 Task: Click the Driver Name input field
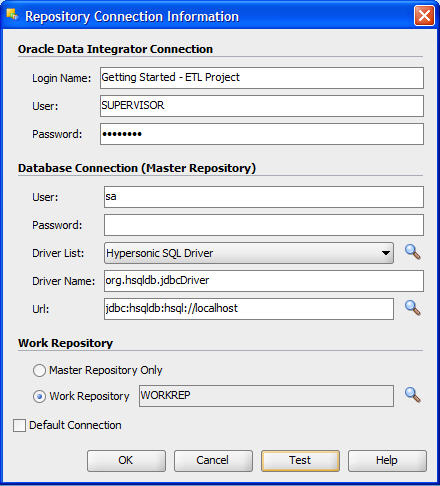(x=264, y=281)
